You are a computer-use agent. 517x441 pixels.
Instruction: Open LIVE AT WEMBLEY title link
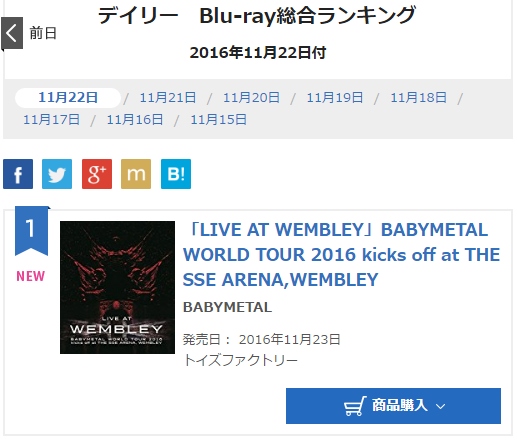tap(341, 255)
